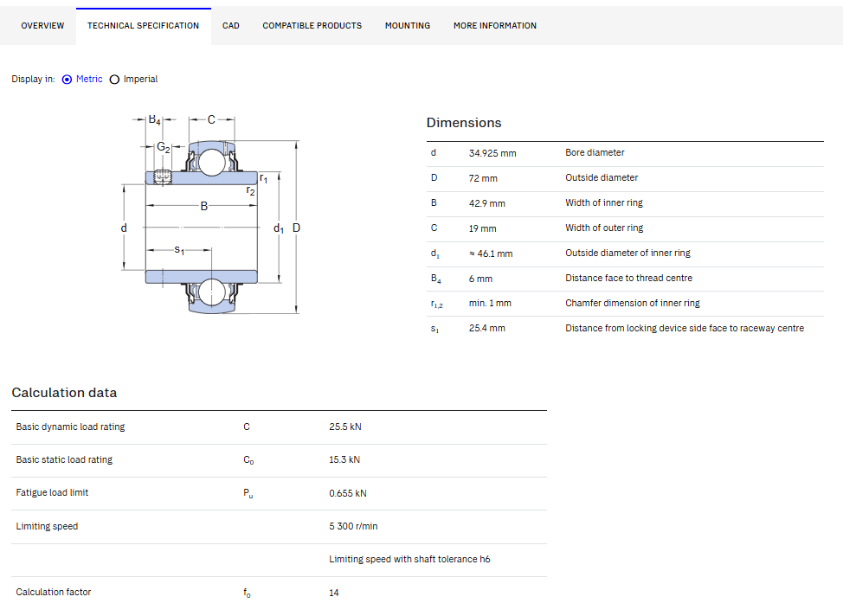Click the Fatigue load limit label
The image size is (843, 616).
coord(52,492)
